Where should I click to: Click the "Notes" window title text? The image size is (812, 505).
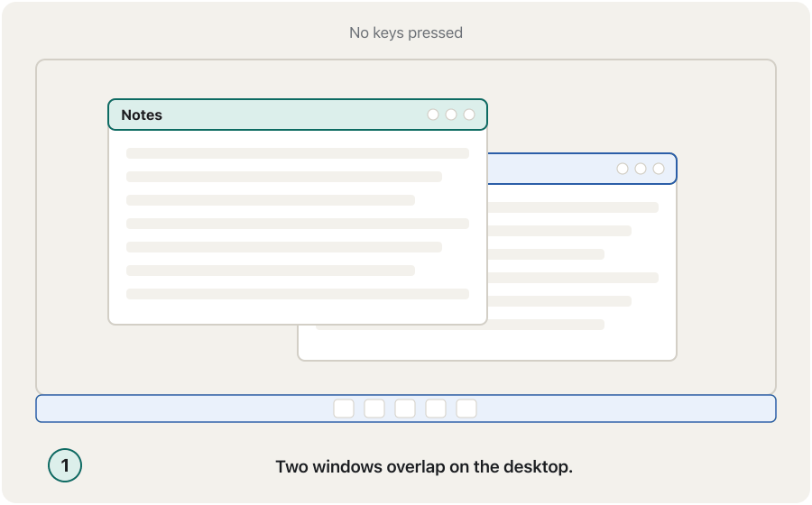click(x=142, y=115)
